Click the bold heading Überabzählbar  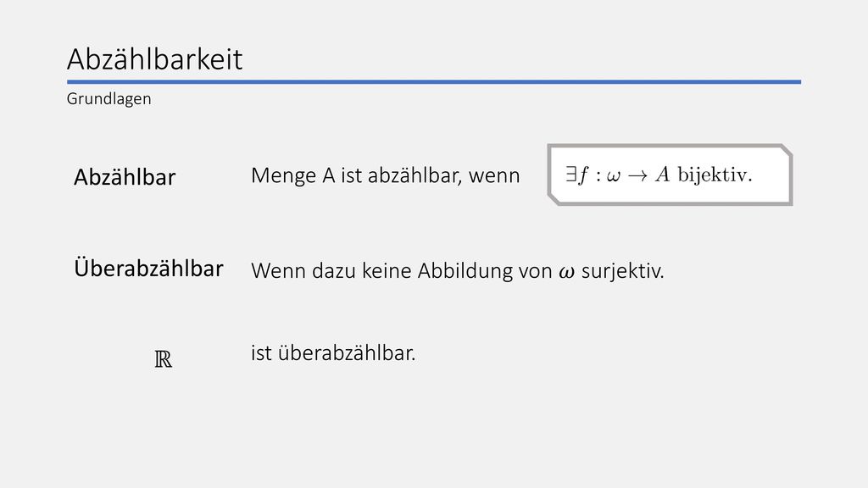(148, 268)
